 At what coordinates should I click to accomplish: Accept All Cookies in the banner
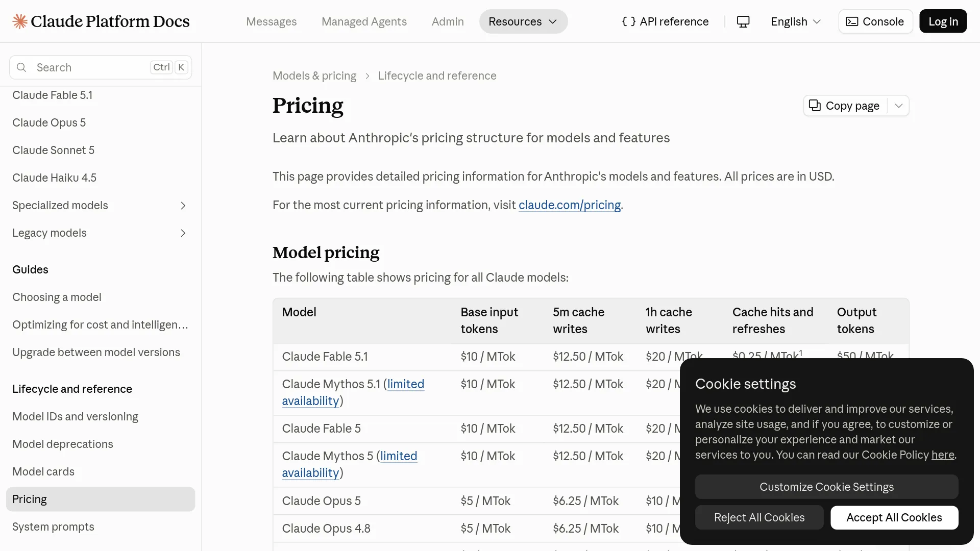894,517
